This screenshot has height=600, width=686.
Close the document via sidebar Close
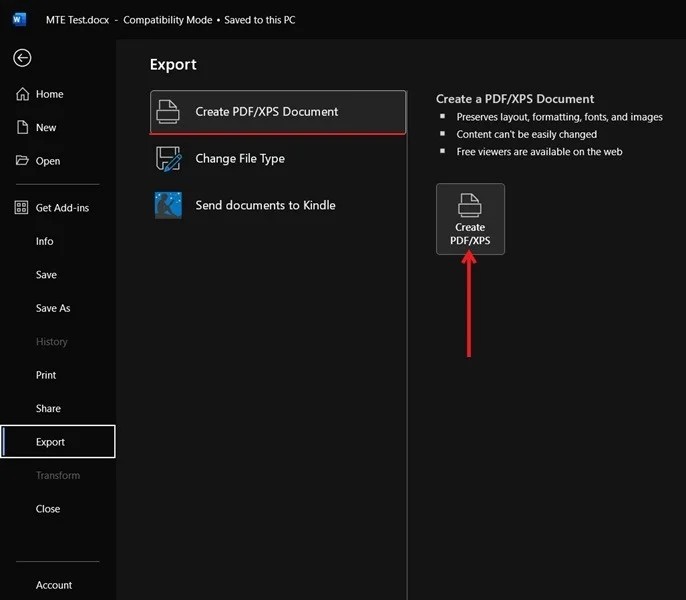pos(48,509)
